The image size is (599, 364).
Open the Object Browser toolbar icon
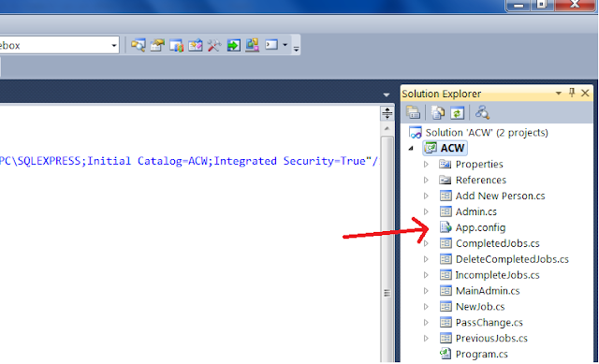[x=196, y=46]
